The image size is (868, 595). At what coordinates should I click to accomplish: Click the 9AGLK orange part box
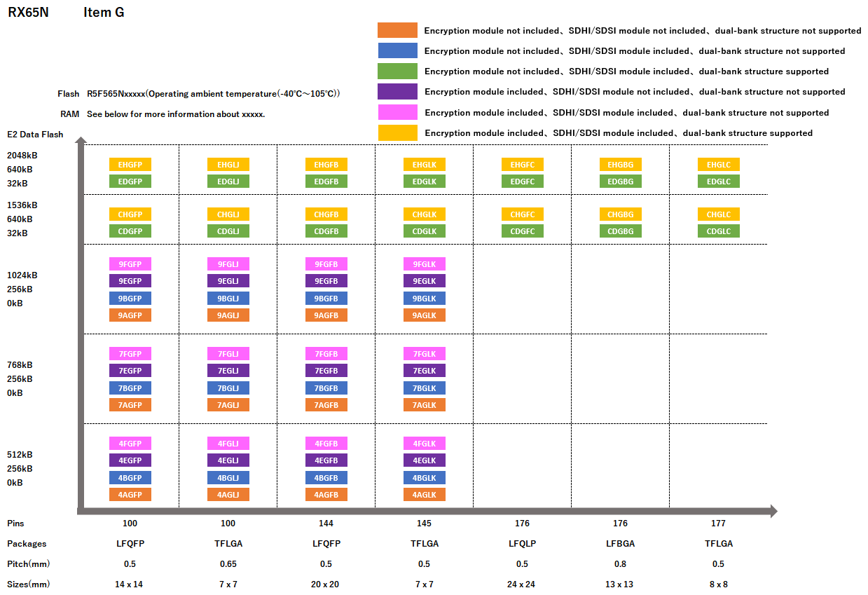[x=424, y=315]
